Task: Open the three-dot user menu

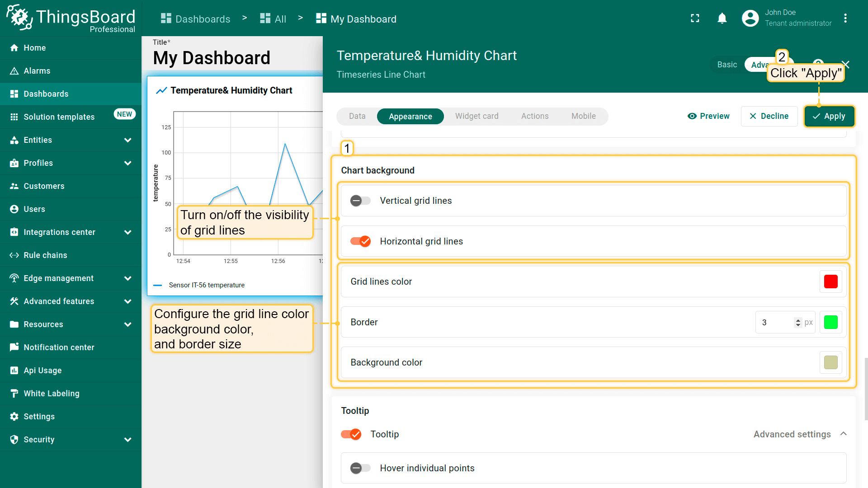Action: click(x=845, y=18)
